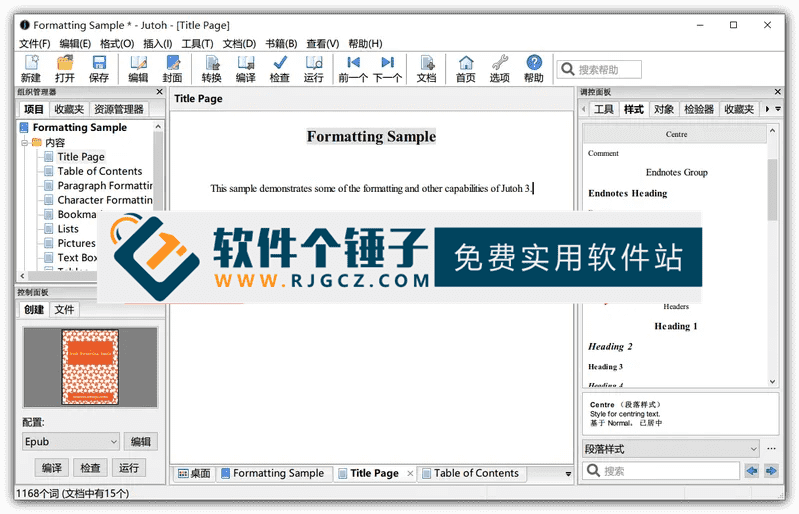
Task: Open the 文件(F) menu
Action: [35, 44]
